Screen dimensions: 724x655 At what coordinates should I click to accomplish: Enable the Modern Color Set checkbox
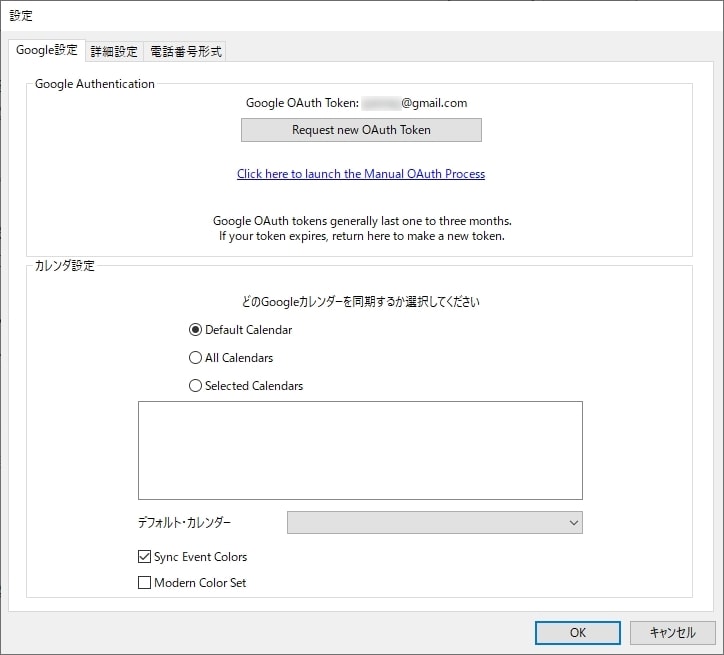point(192,583)
